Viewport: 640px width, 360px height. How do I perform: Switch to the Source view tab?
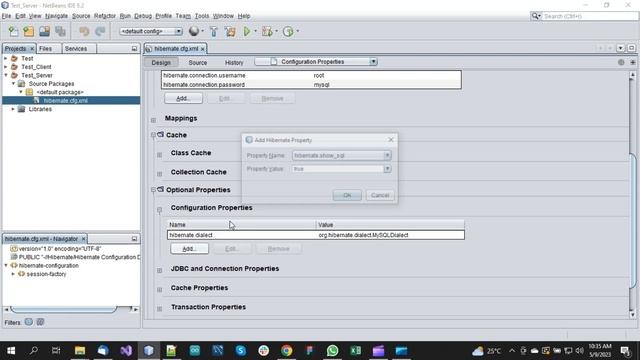[198, 62]
